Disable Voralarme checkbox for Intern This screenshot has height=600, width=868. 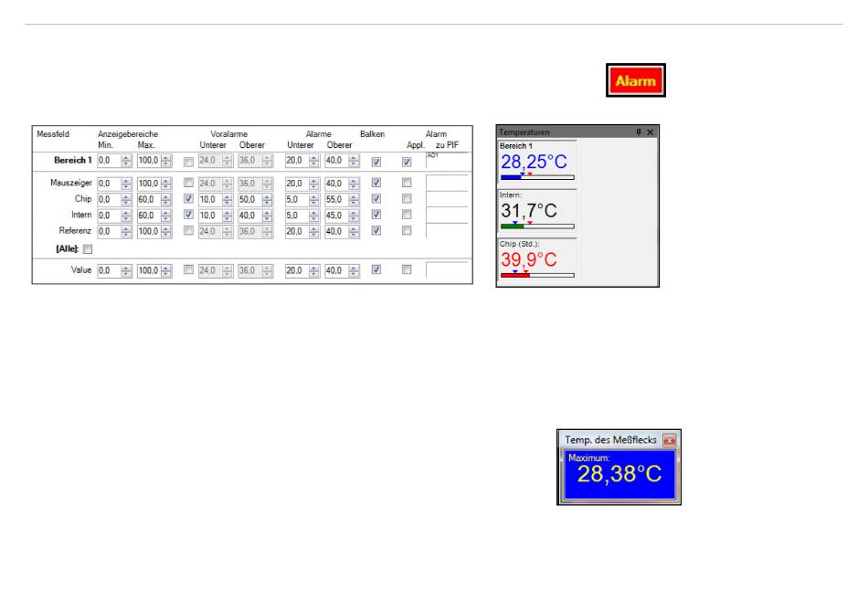(189, 215)
